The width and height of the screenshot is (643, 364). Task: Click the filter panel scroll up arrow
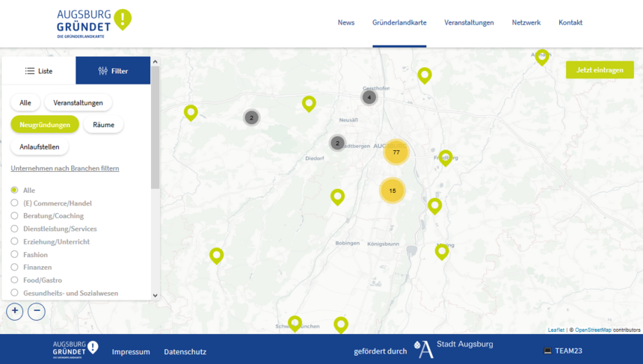point(155,61)
